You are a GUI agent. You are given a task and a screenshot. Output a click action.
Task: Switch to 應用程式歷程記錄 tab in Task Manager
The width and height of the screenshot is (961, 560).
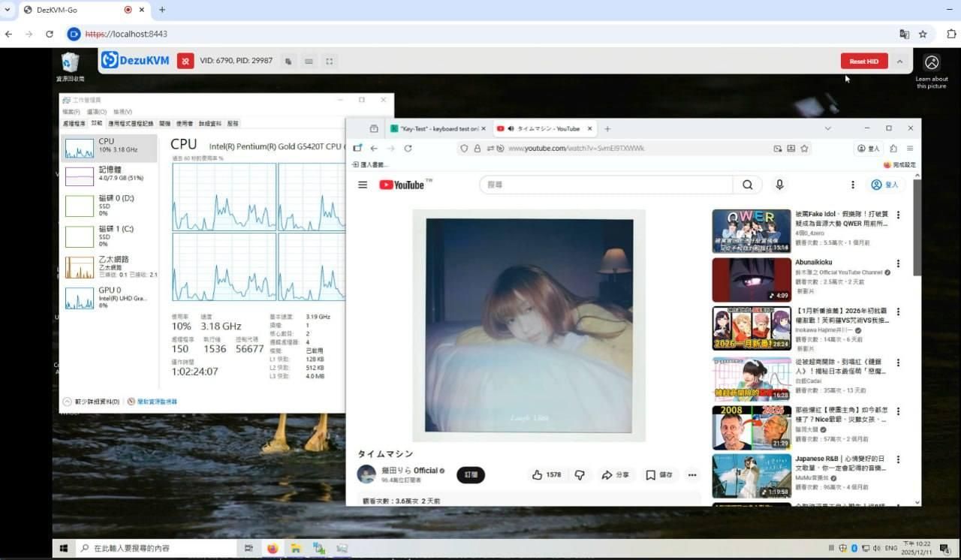point(131,123)
